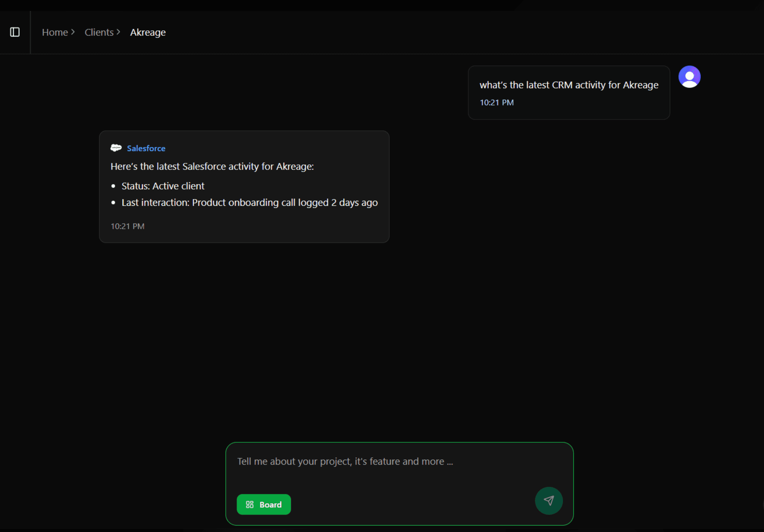764x532 pixels.
Task: Click the grid icon inside the Board button
Action: click(x=250, y=504)
